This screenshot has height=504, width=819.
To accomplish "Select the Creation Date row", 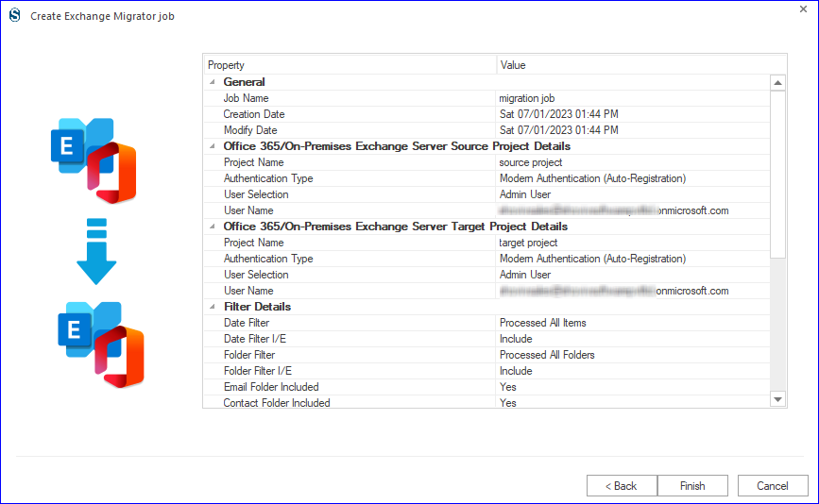I will click(x=486, y=114).
